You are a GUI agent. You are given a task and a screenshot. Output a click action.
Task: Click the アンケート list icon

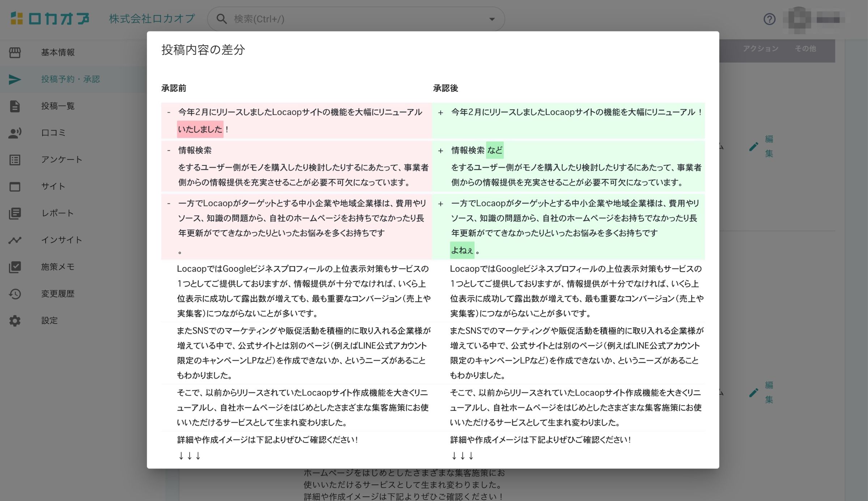tap(15, 160)
